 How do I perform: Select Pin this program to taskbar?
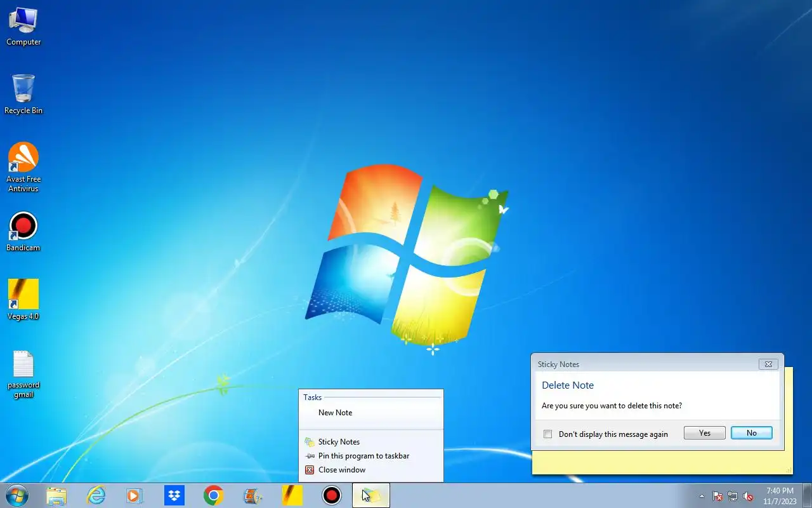point(370,456)
